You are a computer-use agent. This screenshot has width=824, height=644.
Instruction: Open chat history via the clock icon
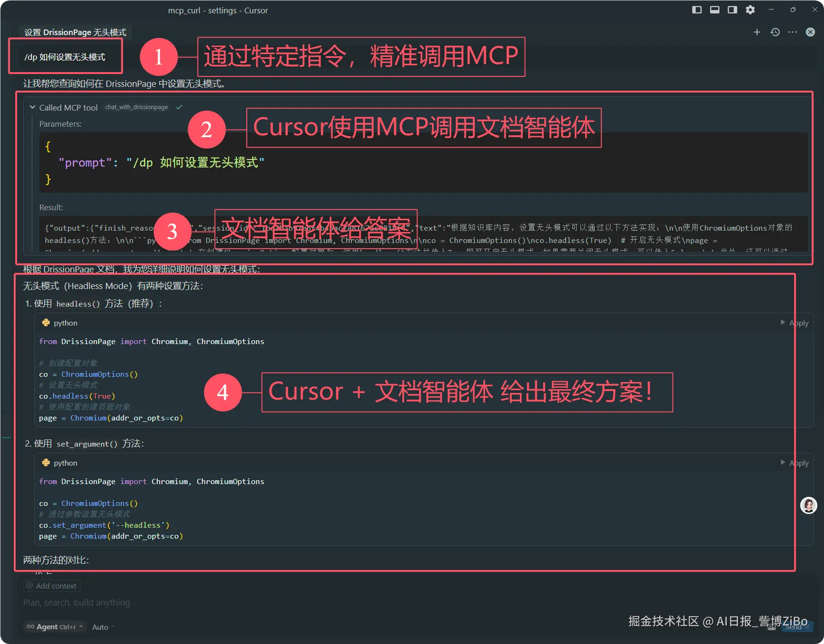click(x=775, y=32)
